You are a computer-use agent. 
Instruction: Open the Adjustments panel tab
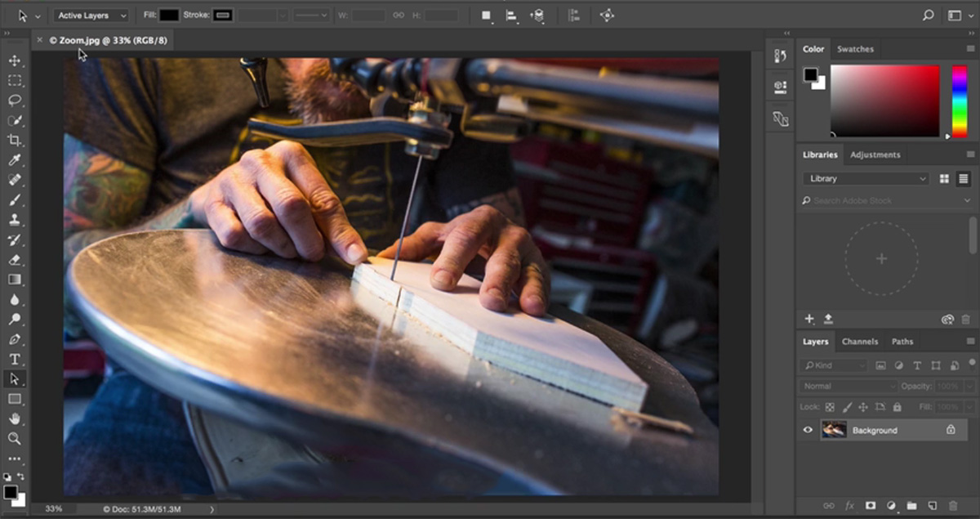point(875,154)
